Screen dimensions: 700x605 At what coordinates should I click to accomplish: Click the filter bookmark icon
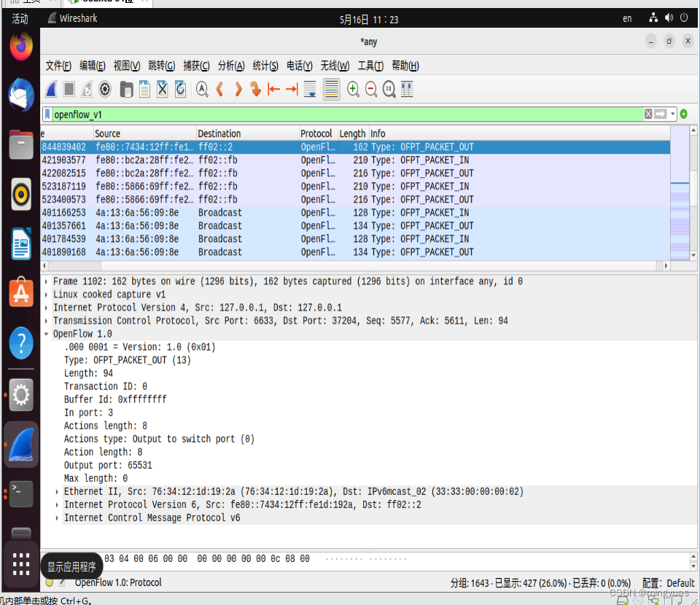click(47, 114)
